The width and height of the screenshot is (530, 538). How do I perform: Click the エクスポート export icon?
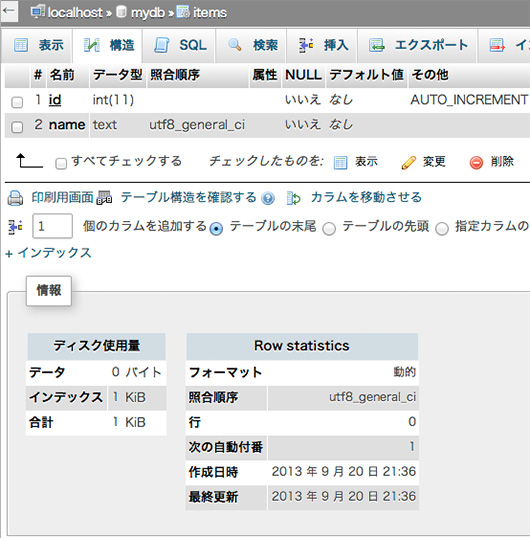tap(377, 45)
